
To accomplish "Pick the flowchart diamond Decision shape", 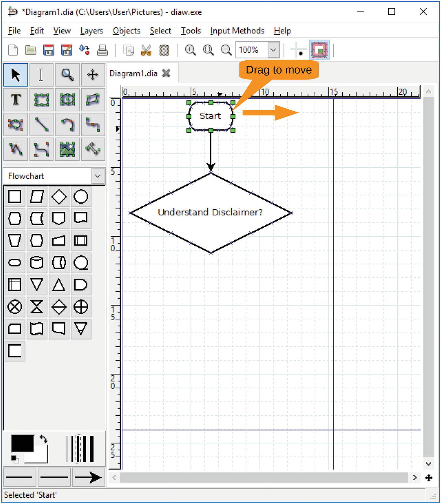I will pyautogui.click(x=59, y=197).
